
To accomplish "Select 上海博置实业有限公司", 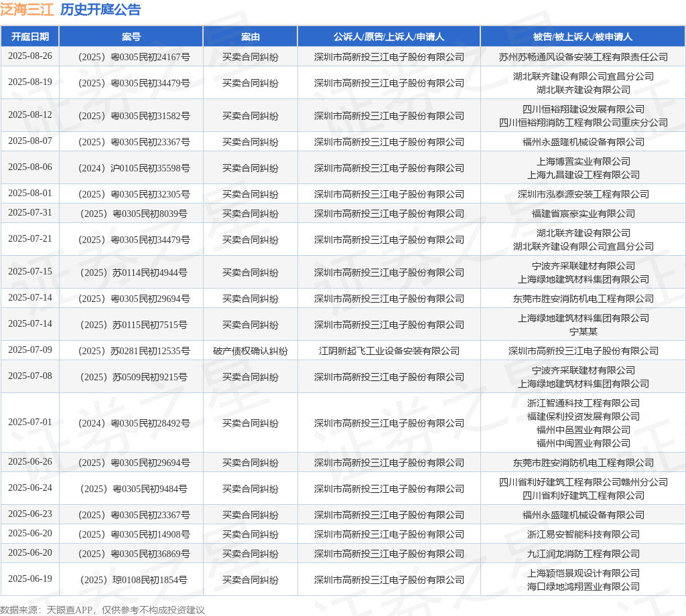I will click(x=584, y=161).
